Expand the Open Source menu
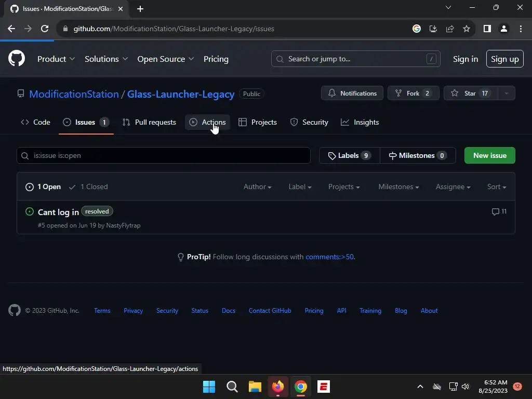This screenshot has width=532, height=399. (x=166, y=59)
